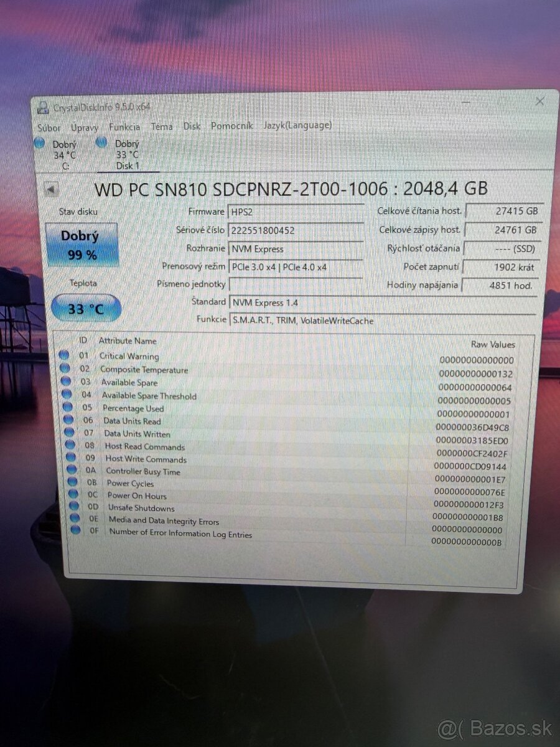The width and height of the screenshot is (560, 747).
Task: Click the status dot for Available Spare Threshold
Action: (66, 395)
